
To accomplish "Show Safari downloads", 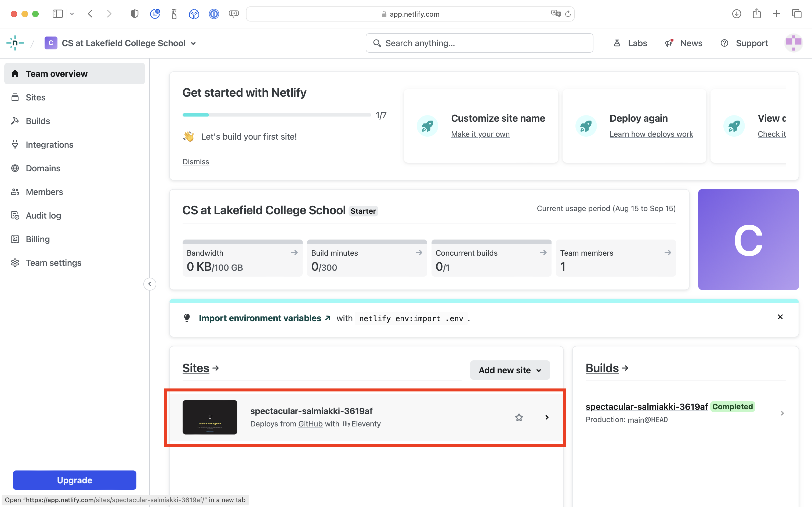I will click(737, 14).
